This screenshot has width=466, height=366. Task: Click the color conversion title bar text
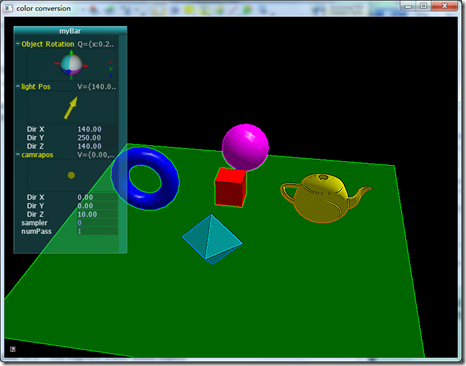click(x=44, y=8)
